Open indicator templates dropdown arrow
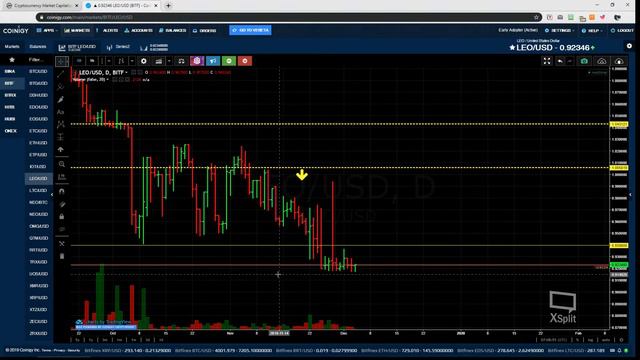 coord(169,61)
